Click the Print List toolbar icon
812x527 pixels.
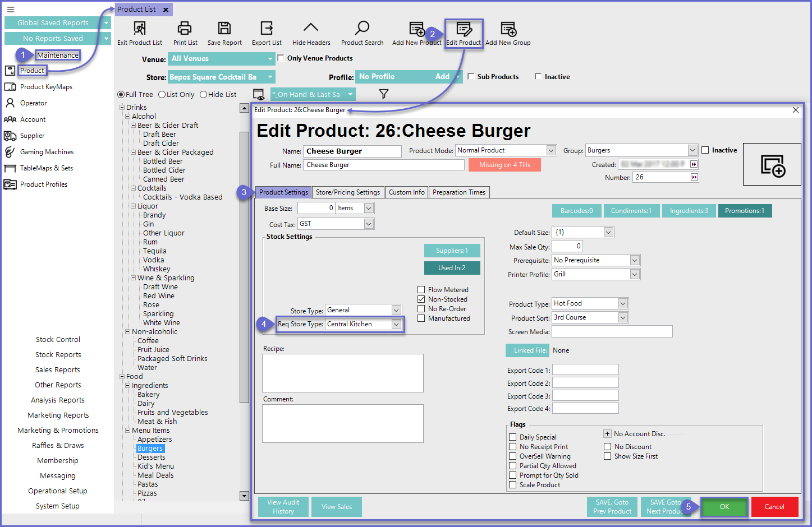pyautogui.click(x=185, y=29)
